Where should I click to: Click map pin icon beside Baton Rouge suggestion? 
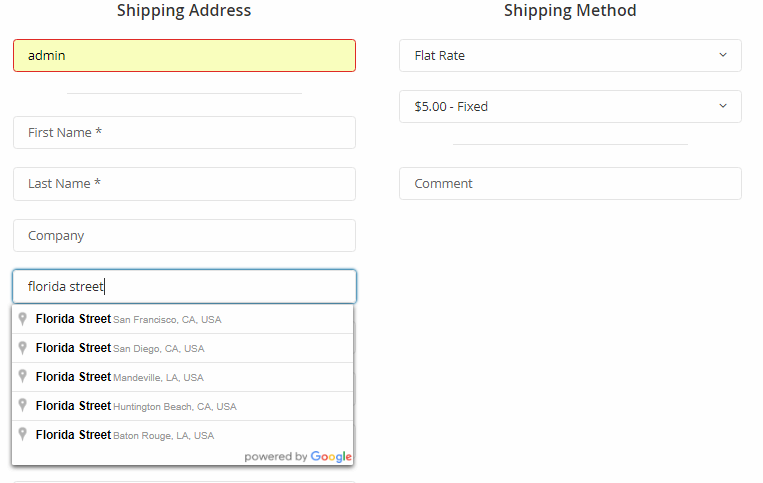(x=23, y=435)
